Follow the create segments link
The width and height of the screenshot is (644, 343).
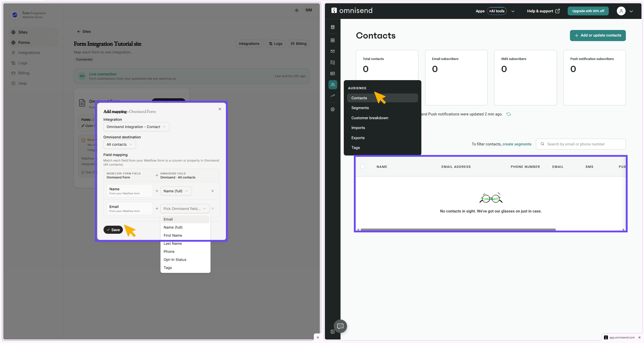click(517, 144)
